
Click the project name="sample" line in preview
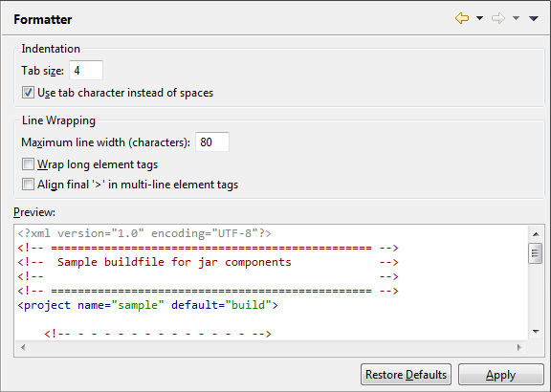coord(148,305)
